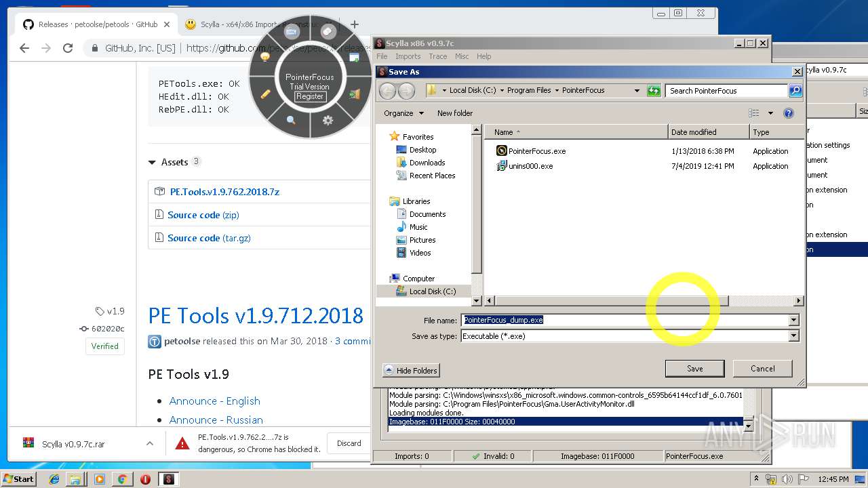The width and height of the screenshot is (868, 488).
Task: Expand the address path history dropdown
Action: click(x=637, y=90)
